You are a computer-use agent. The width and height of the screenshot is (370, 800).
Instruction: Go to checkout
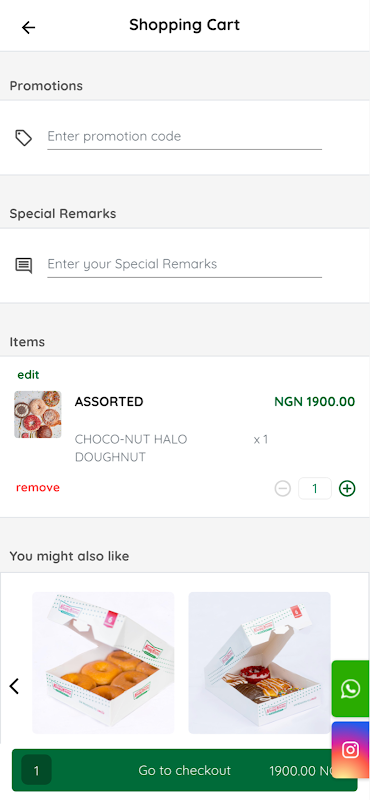(185, 770)
